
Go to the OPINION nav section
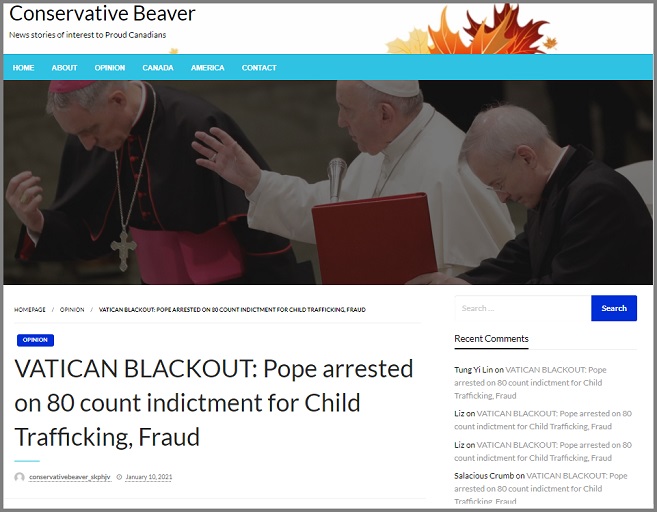(110, 68)
